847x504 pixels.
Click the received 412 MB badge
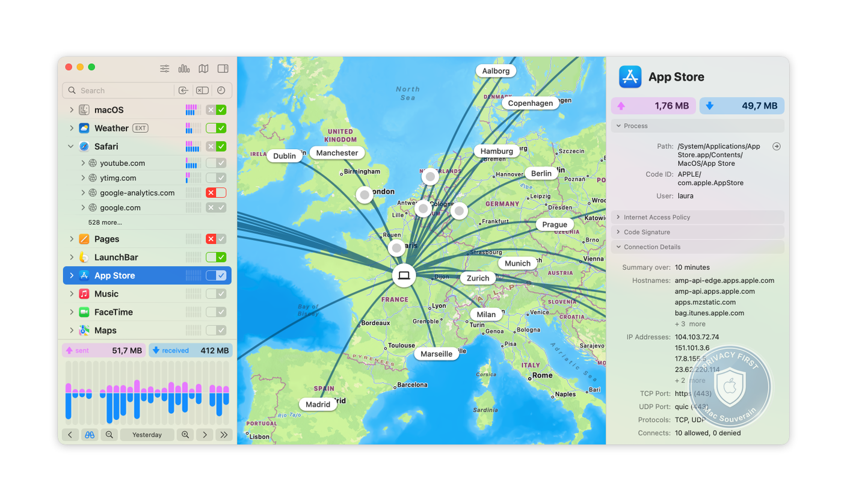coord(191,351)
